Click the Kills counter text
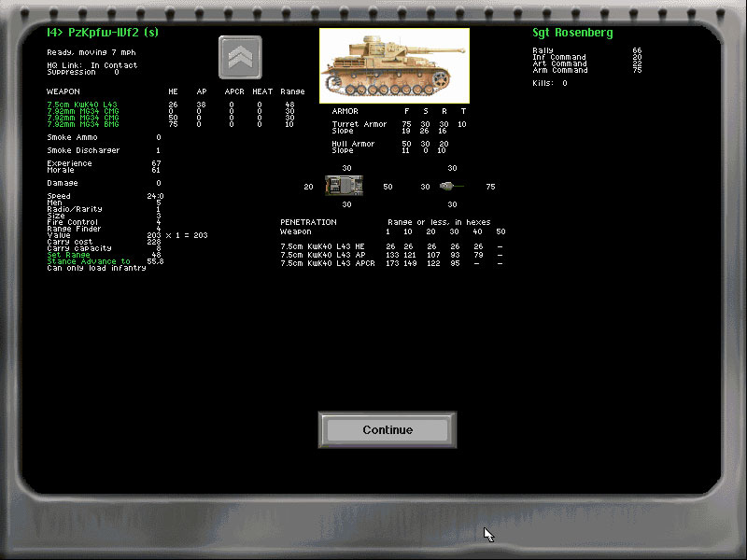This screenshot has height=560, width=747. pyautogui.click(x=549, y=83)
